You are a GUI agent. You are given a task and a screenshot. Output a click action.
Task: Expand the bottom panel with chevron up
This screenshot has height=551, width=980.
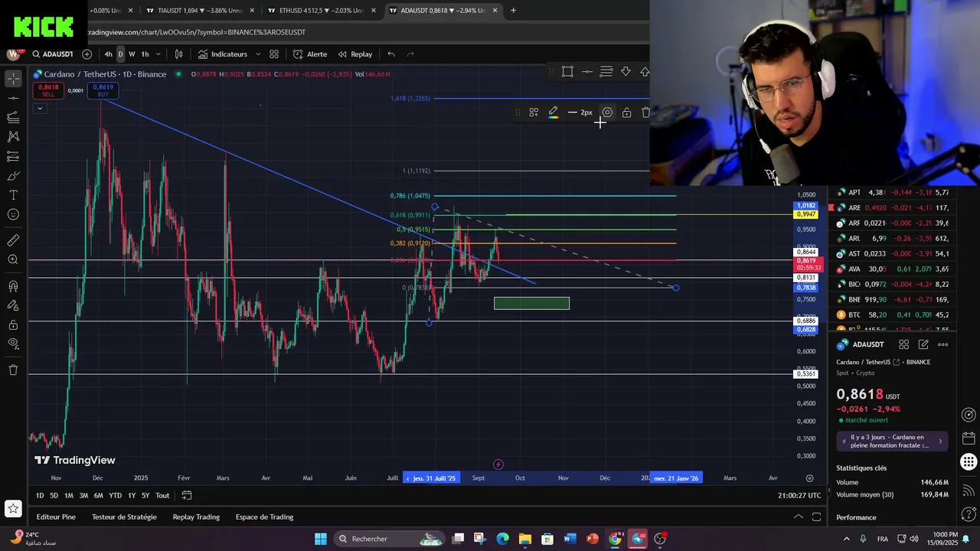[x=798, y=517]
